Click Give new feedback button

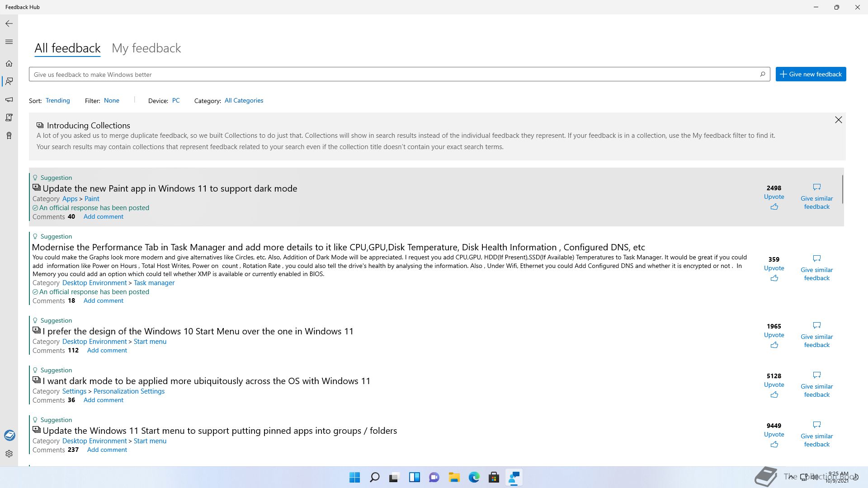pos(811,74)
